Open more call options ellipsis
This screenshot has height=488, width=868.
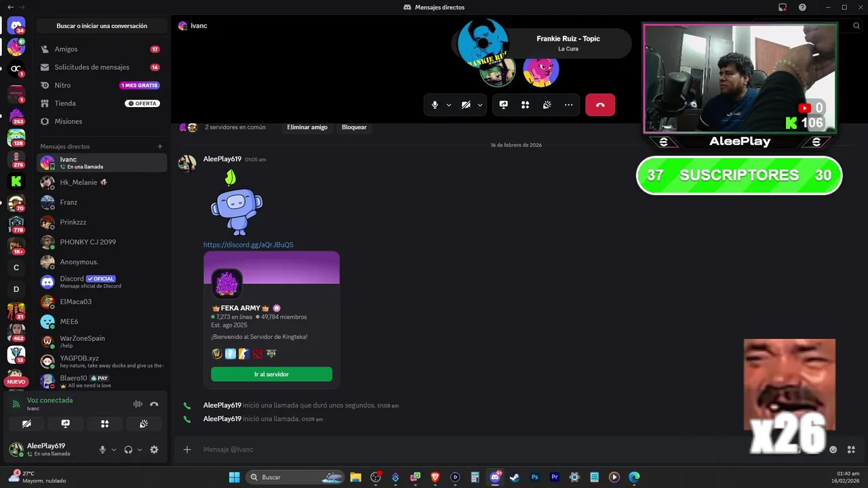click(x=568, y=105)
